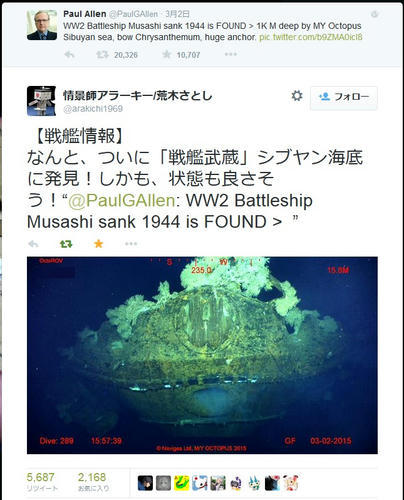Open arakichi1969 robot avatar

[41, 101]
